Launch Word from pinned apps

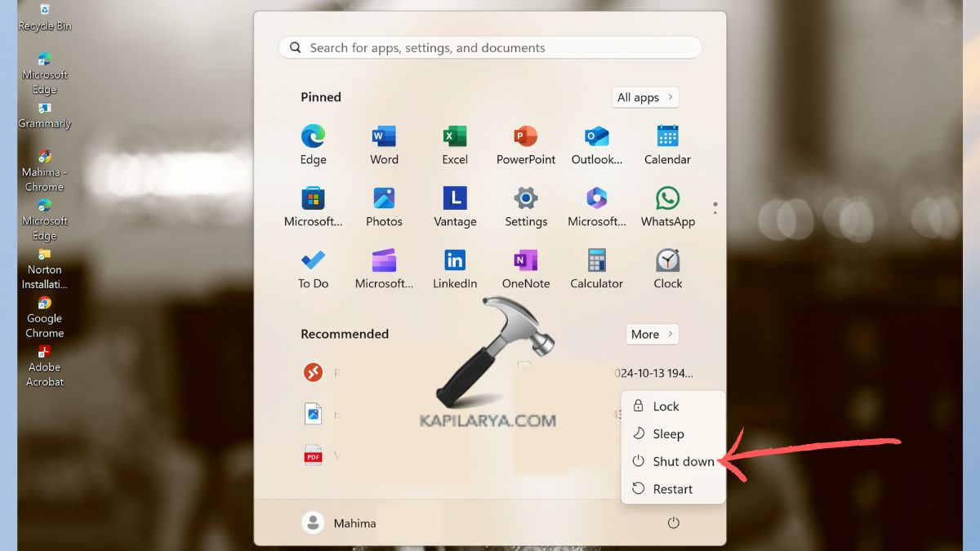384,144
